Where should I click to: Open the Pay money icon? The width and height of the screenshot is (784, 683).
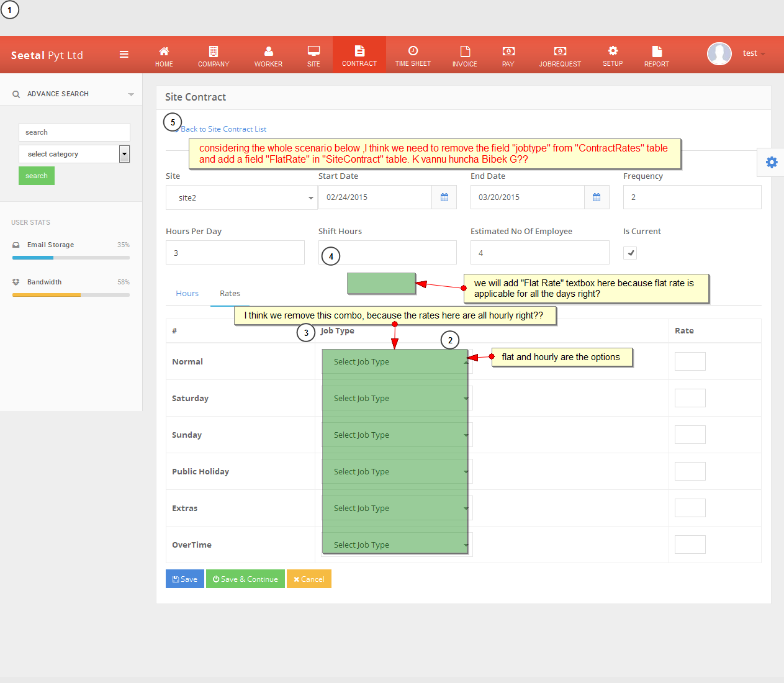pyautogui.click(x=508, y=52)
